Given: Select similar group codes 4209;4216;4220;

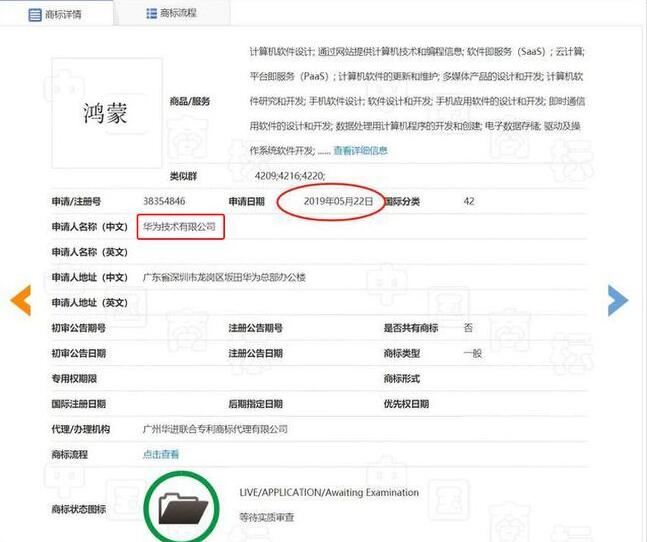Looking at the screenshot, I should tap(290, 176).
